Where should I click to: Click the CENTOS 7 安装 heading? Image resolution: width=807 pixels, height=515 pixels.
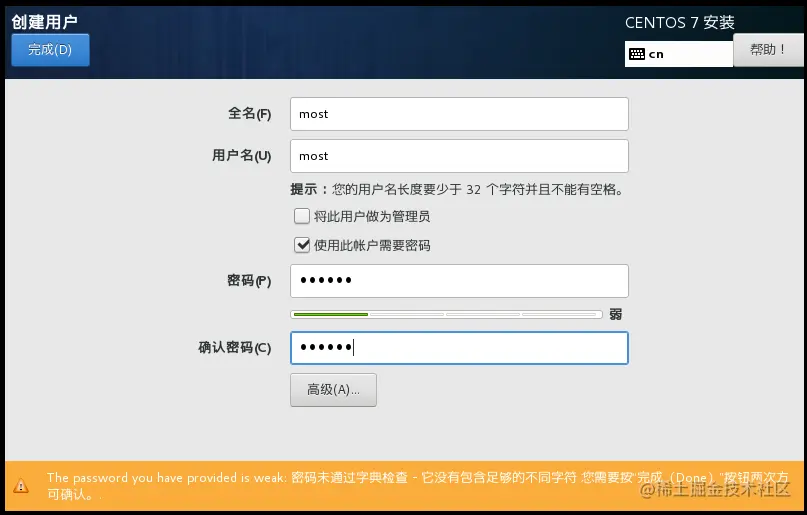(x=679, y=23)
